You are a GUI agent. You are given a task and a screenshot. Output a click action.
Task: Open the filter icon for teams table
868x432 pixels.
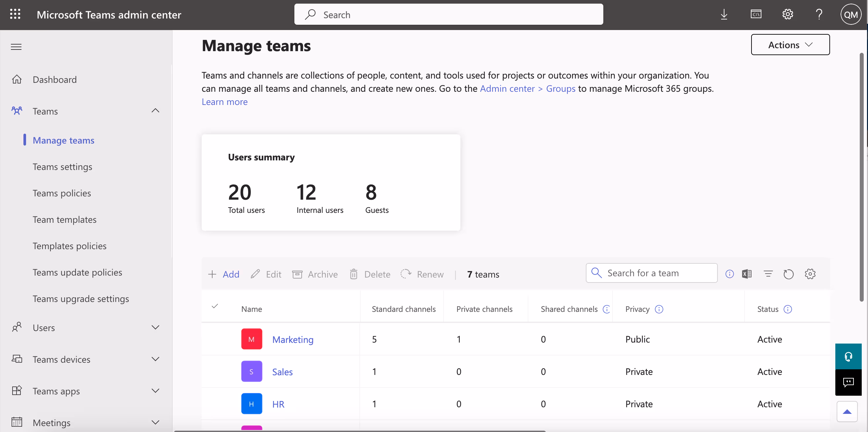tap(768, 274)
